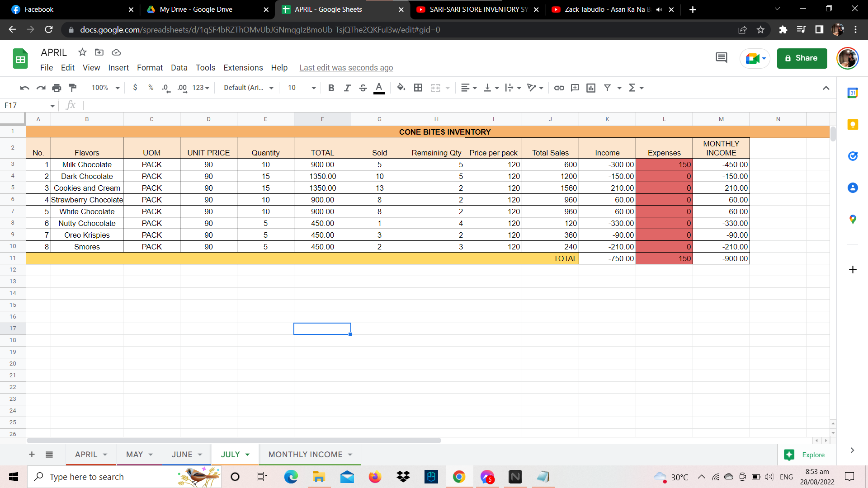Viewport: 868px width, 488px height.
Task: Open the zoom 100% dropdown
Action: tap(105, 88)
